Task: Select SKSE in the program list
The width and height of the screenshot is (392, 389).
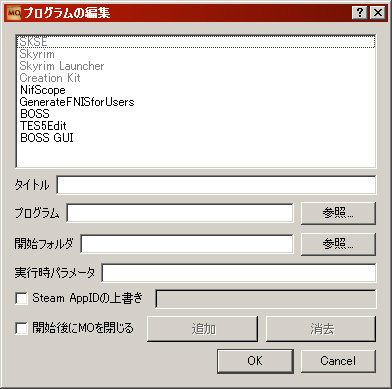Action: 196,42
